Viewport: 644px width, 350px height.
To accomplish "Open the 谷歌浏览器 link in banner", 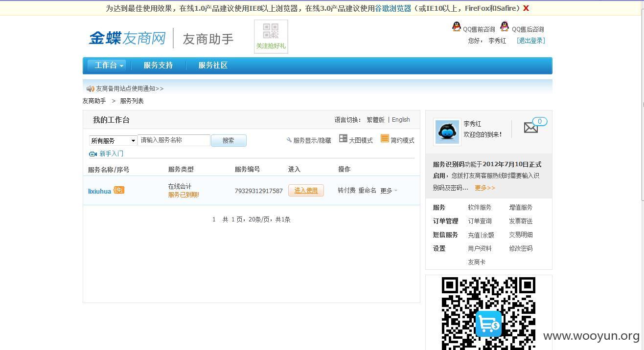I will (x=393, y=8).
